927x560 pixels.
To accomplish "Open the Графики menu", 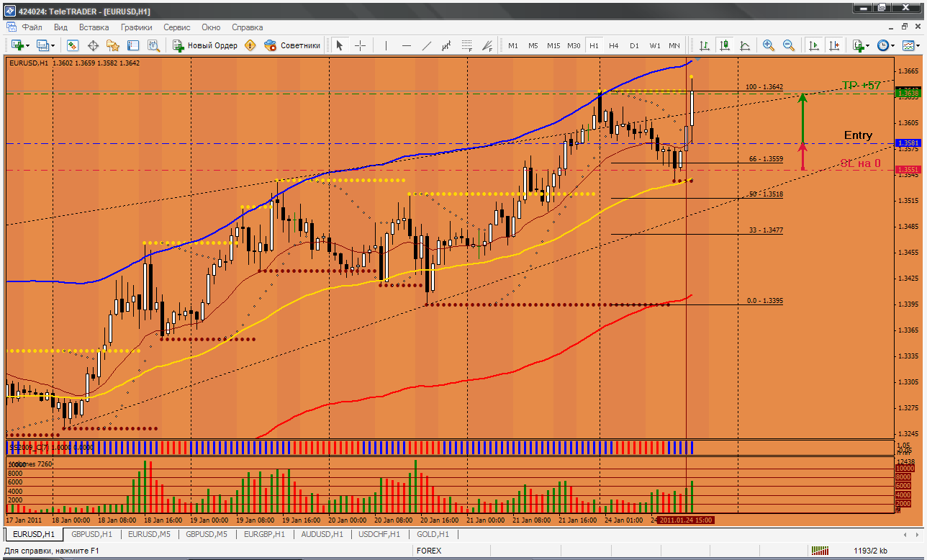I will tap(137, 27).
